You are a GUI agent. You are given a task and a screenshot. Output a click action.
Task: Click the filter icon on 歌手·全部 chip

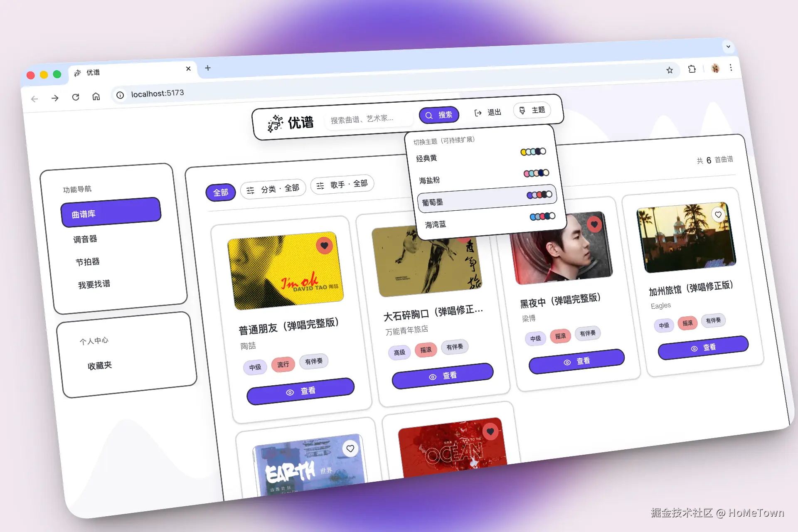pos(320,186)
